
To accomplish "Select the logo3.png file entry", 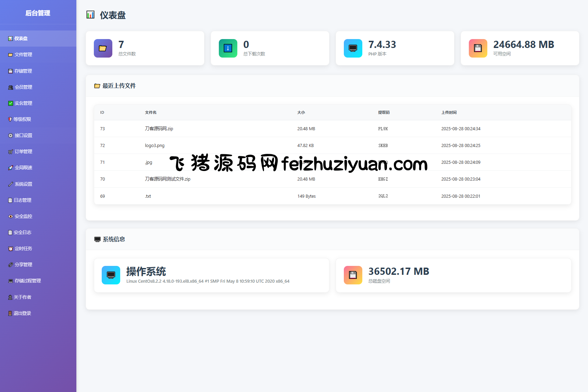I will pos(155,146).
